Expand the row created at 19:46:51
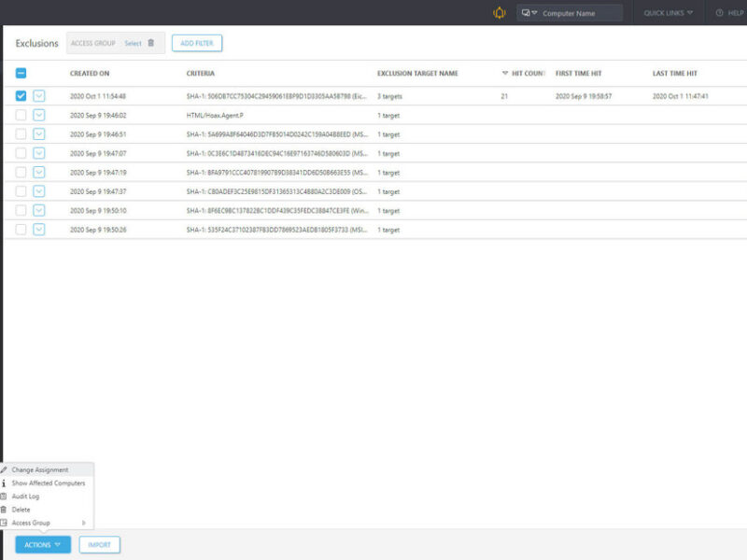747x560 pixels. pyautogui.click(x=39, y=134)
